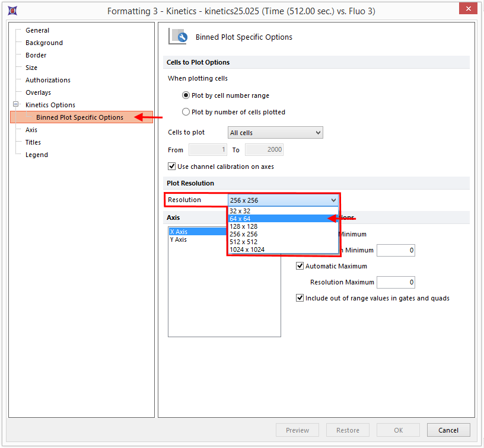Image resolution: width=484 pixels, height=448 pixels.
Task: Close the Formatting dialog window
Action: 469,9
